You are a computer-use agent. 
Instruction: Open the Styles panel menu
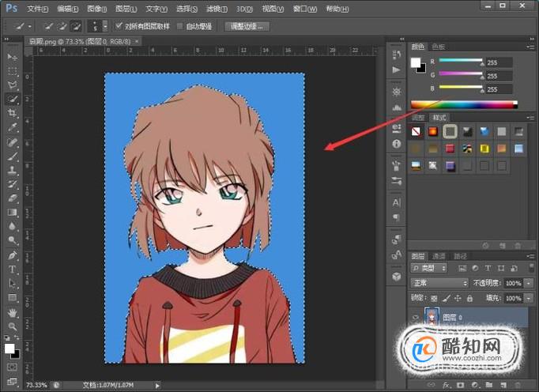[530, 118]
